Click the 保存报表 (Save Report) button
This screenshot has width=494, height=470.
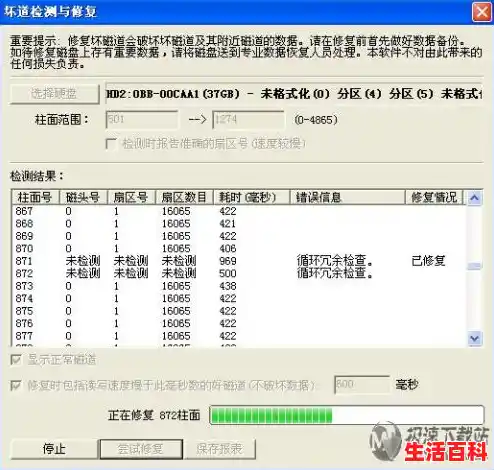coord(220,449)
